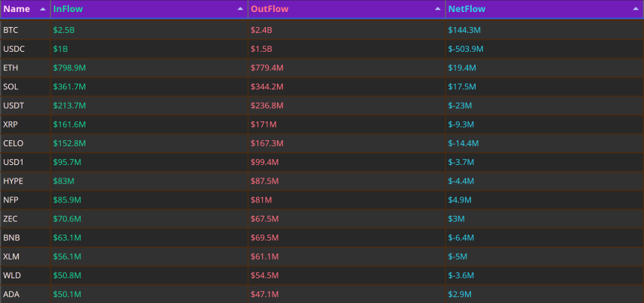Click the sort arrow in Name header
The width and height of the screenshot is (644, 303).
click(x=43, y=9)
